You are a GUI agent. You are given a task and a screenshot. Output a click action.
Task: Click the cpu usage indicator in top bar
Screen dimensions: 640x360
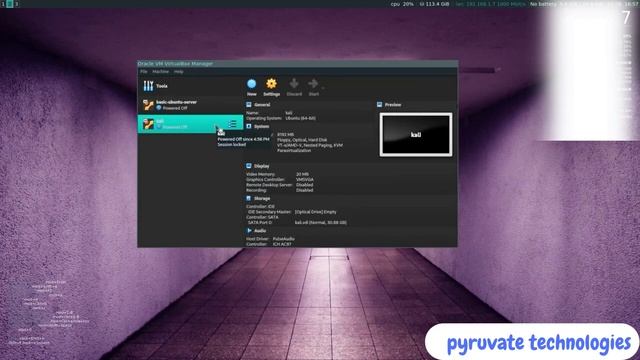click(402, 4)
